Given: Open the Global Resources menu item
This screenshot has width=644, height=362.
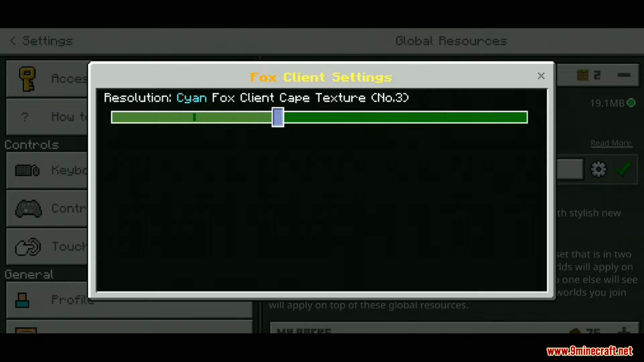Looking at the screenshot, I should coord(451,41).
